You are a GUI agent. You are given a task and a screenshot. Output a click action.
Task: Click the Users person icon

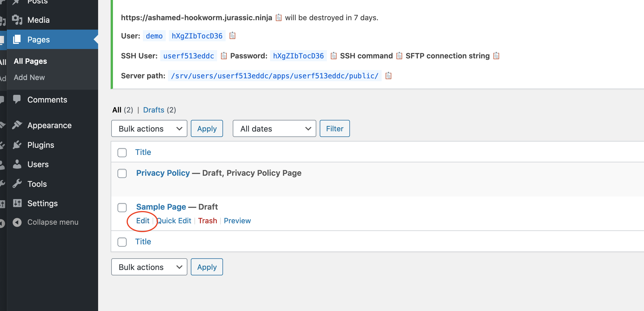tap(18, 164)
